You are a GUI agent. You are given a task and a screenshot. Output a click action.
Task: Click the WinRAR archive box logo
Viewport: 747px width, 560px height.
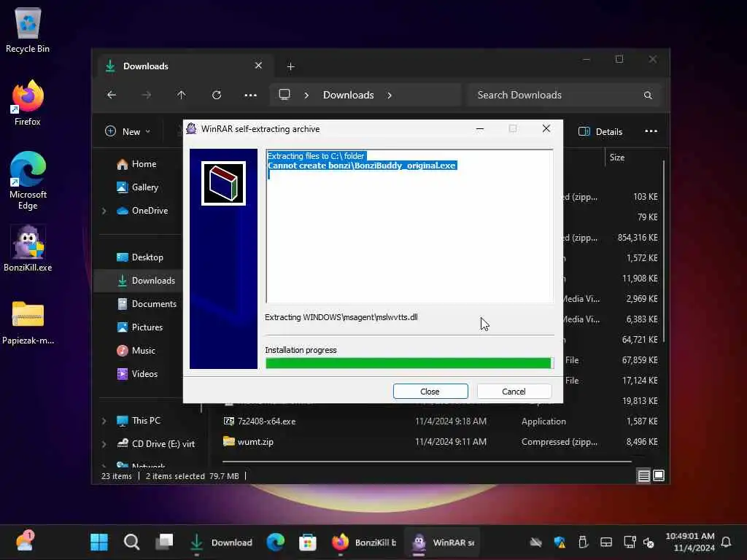tap(223, 183)
